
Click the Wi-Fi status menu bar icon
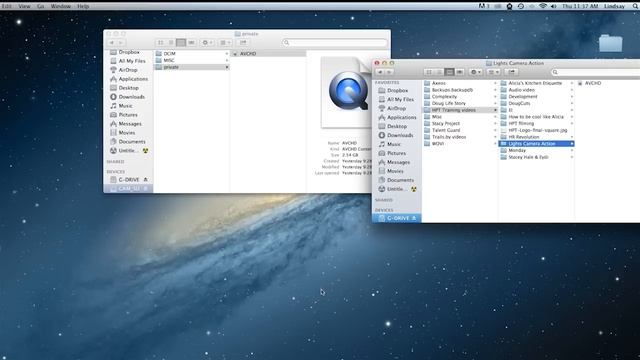tap(543, 6)
